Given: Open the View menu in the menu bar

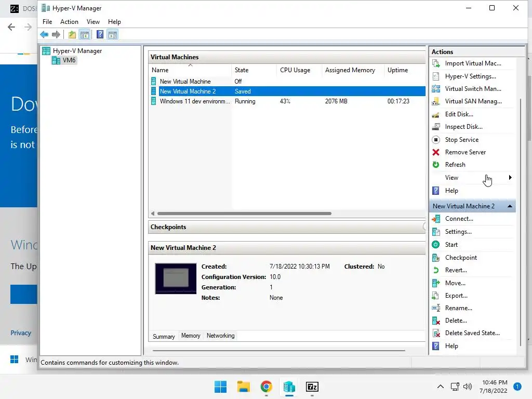Looking at the screenshot, I should [x=93, y=22].
